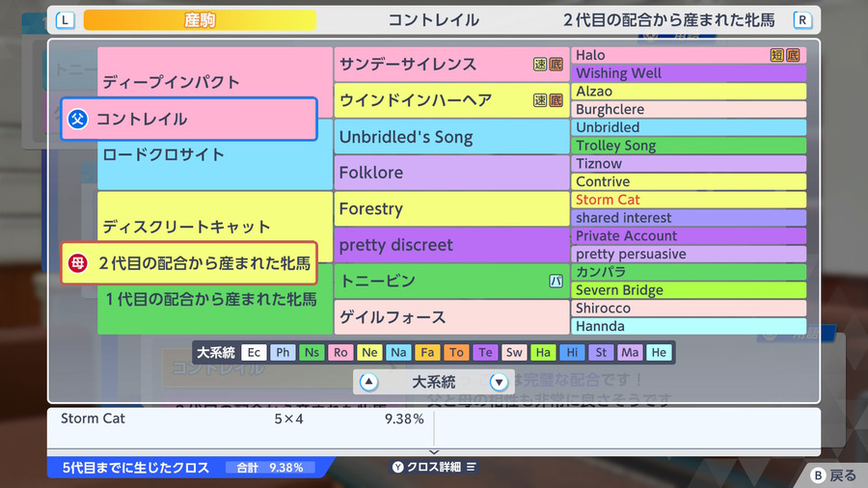Click the R shoulder button icon

click(802, 20)
